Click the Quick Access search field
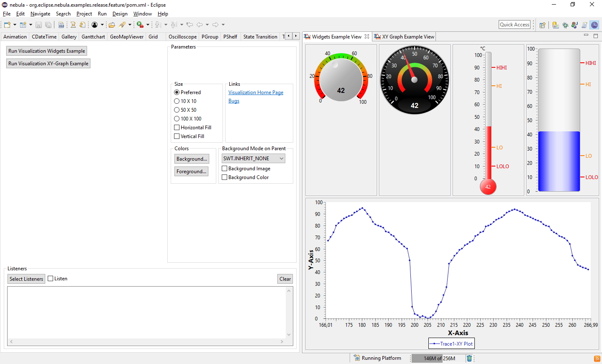This screenshot has width=602, height=364. [515, 25]
